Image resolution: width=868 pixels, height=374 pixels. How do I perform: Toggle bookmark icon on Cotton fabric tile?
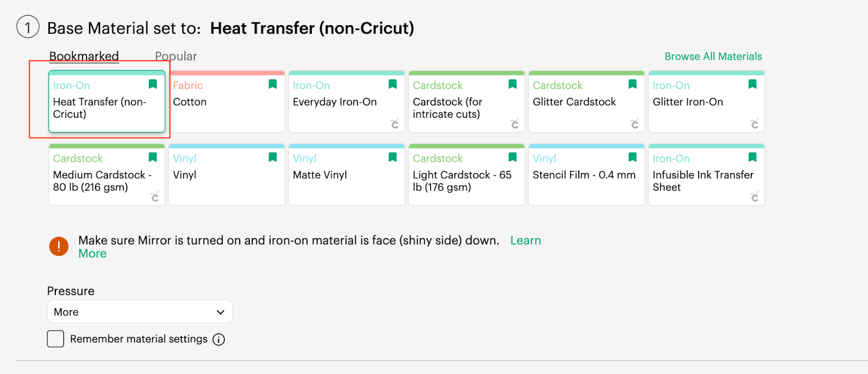coord(273,84)
